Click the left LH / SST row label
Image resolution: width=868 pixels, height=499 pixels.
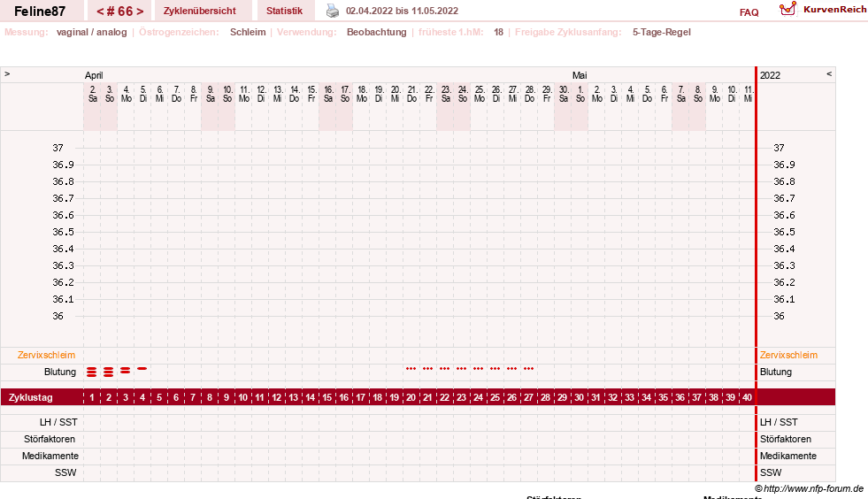tap(58, 422)
